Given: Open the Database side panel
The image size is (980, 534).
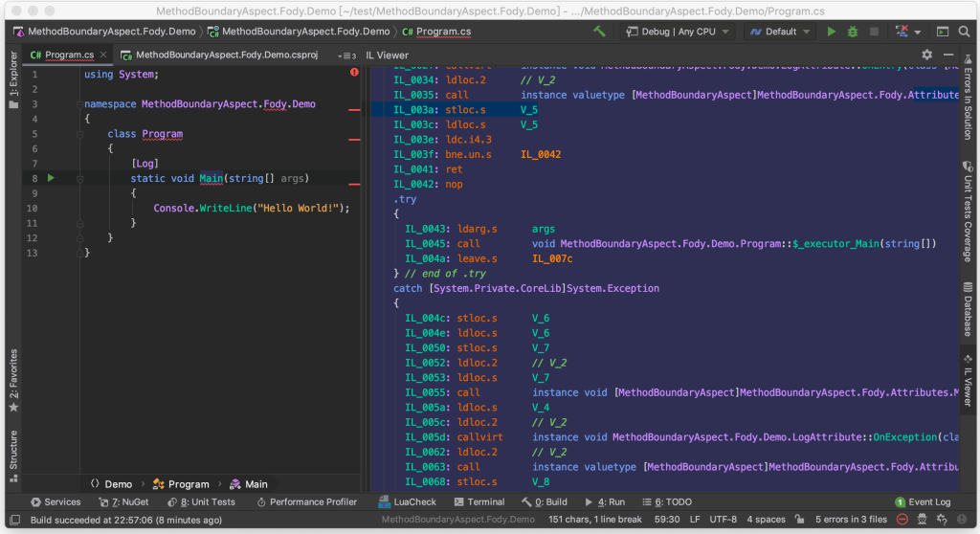Looking at the screenshot, I should 968,309.
